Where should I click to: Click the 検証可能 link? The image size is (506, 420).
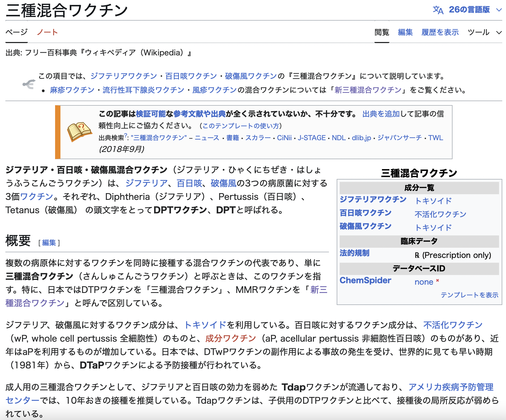point(151,114)
